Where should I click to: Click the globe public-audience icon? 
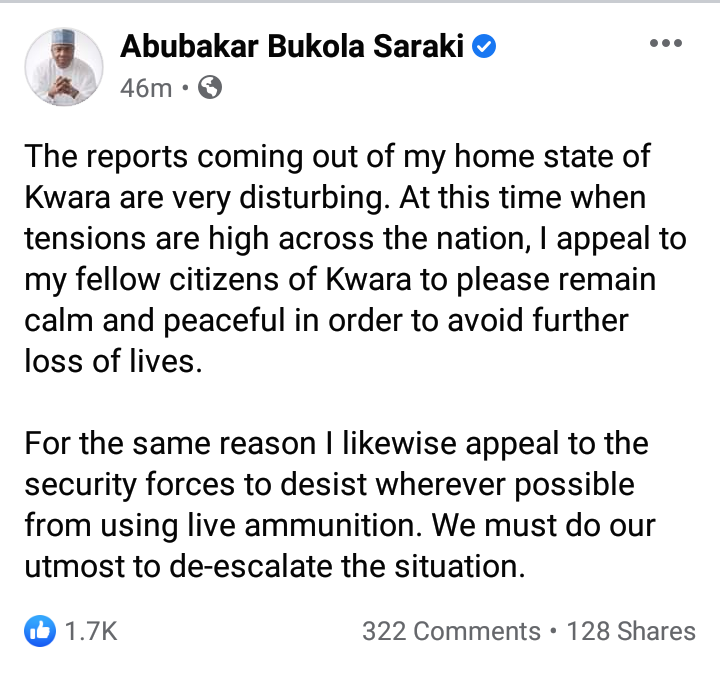coord(210,88)
